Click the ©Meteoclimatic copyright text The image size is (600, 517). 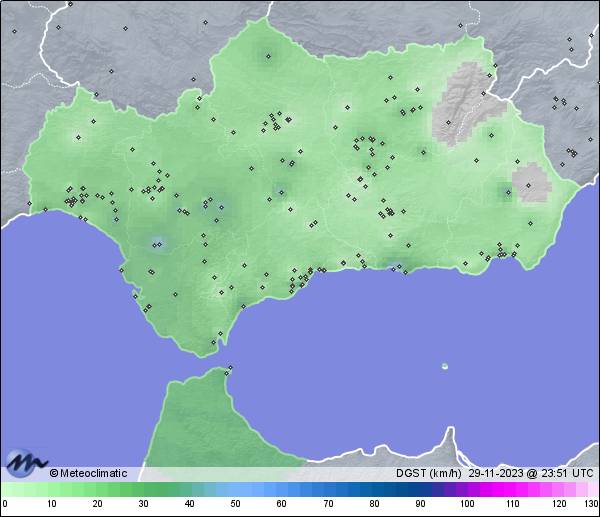click(x=88, y=473)
